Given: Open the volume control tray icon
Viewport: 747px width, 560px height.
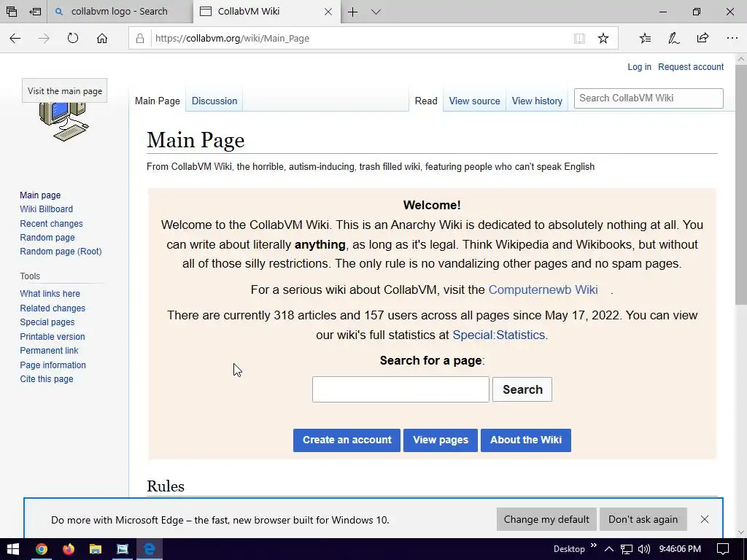Looking at the screenshot, I should 643,549.
